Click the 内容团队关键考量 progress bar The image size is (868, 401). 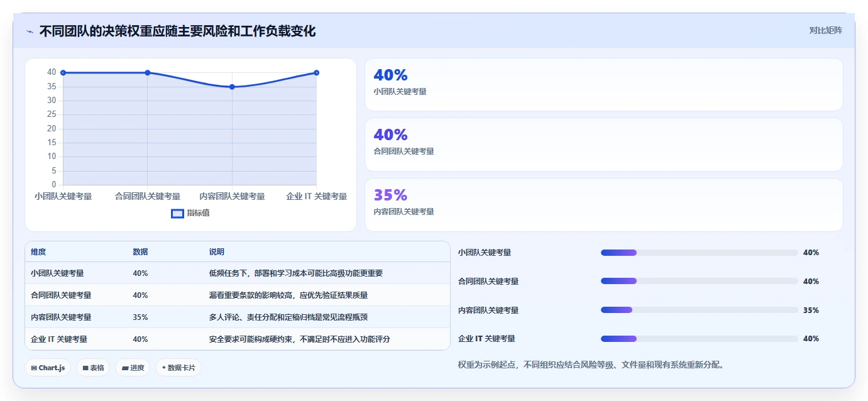700,310
